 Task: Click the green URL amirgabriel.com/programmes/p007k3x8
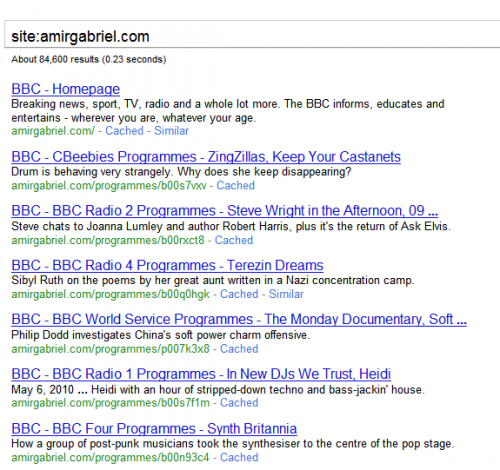coord(110,349)
